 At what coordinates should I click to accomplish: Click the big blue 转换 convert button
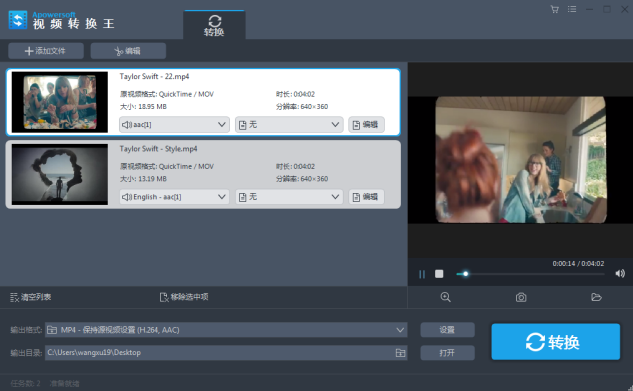coord(555,342)
